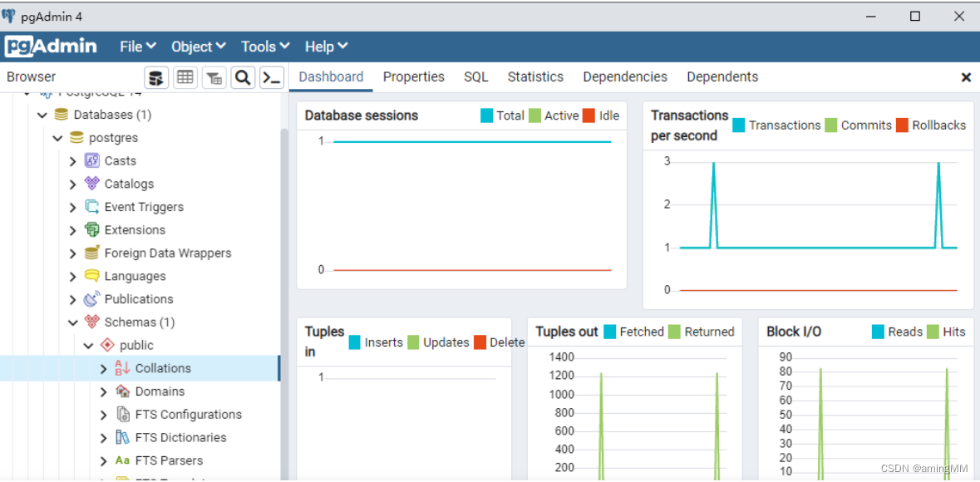Click the Filtered Rows toolbar icon
Image resolution: width=980 pixels, height=482 pixels.
(214, 77)
